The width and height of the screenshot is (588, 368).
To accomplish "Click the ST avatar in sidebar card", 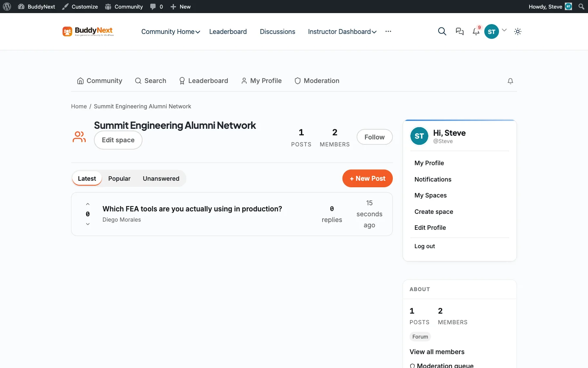I will (419, 136).
